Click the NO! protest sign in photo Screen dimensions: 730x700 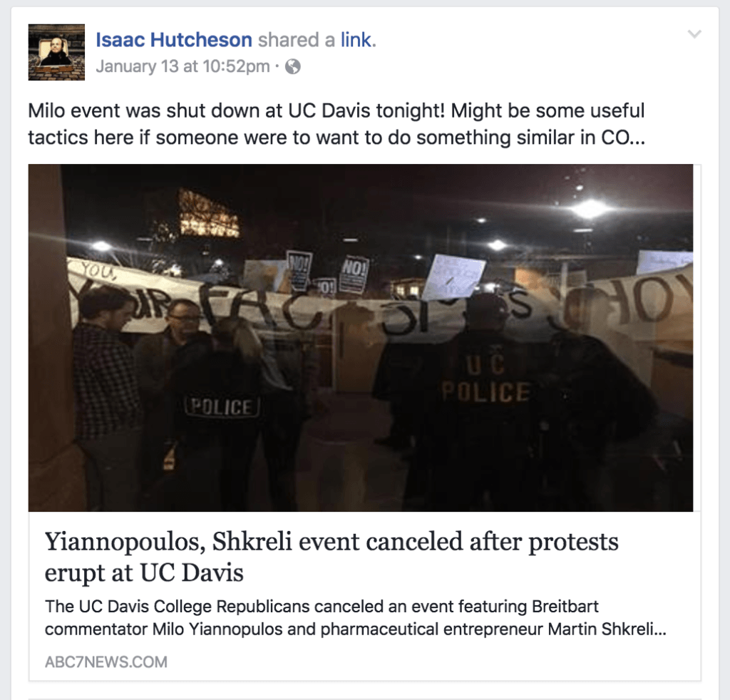pyautogui.click(x=354, y=276)
